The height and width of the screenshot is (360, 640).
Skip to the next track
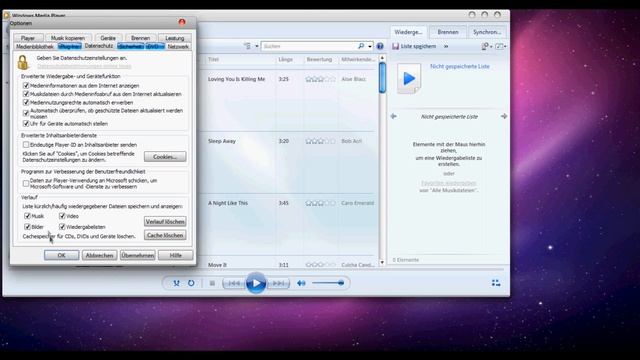click(278, 283)
